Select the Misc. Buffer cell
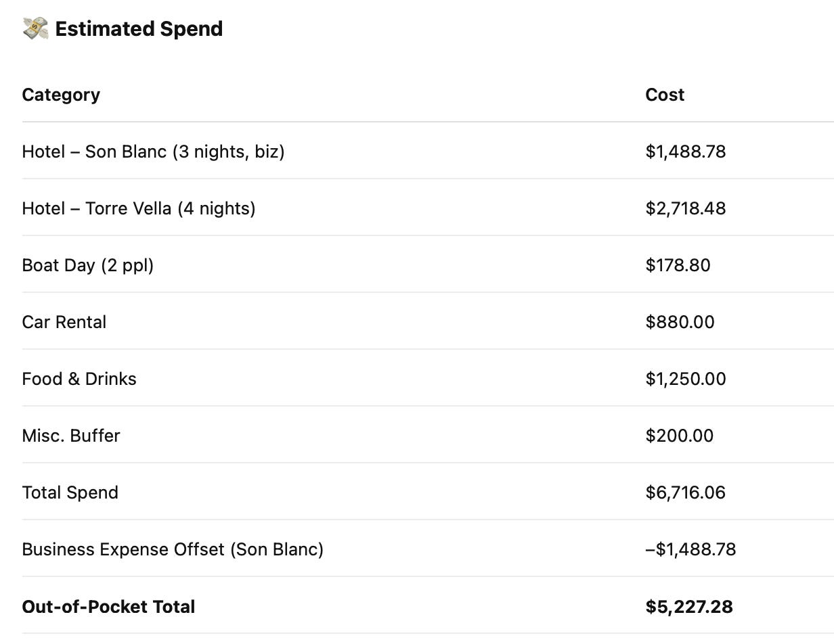834x644 pixels. pyautogui.click(x=71, y=436)
